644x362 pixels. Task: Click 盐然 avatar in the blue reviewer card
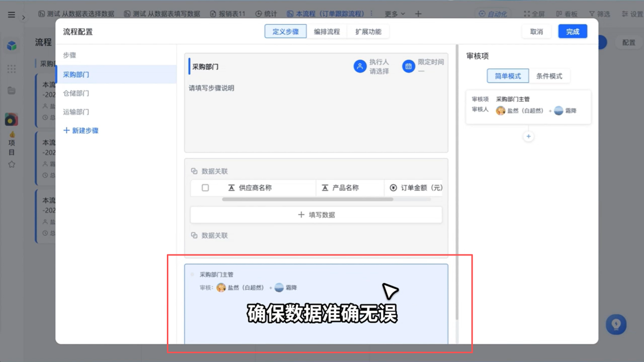pos(221,287)
